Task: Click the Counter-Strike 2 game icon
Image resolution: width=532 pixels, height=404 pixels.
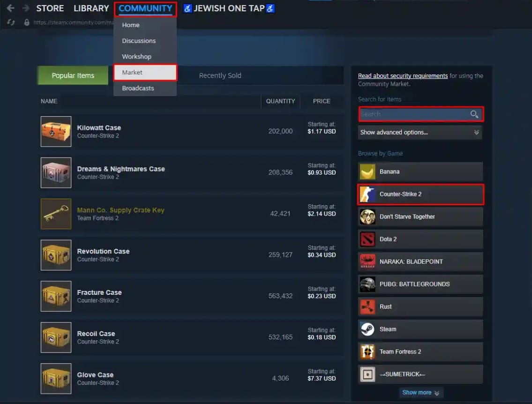Action: coord(367,195)
